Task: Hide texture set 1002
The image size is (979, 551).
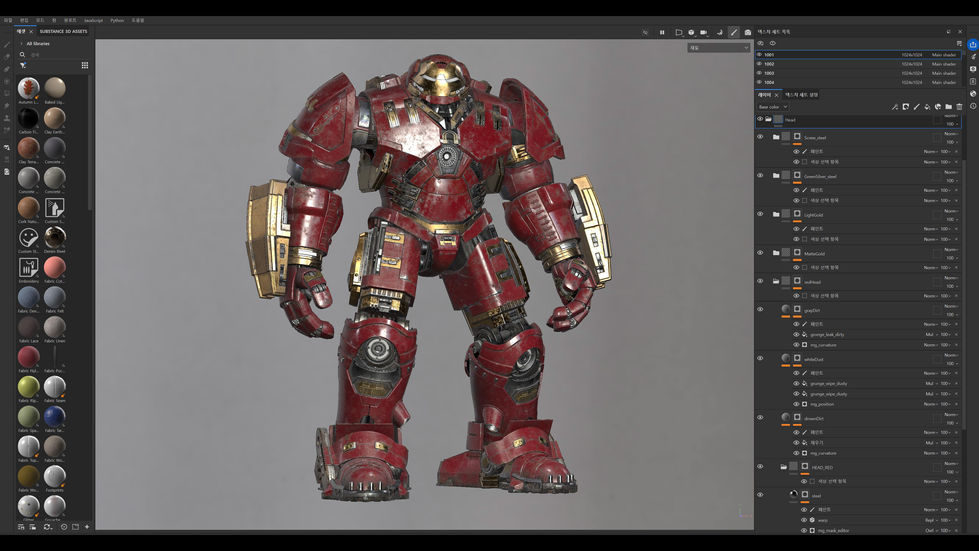Action: pos(759,64)
